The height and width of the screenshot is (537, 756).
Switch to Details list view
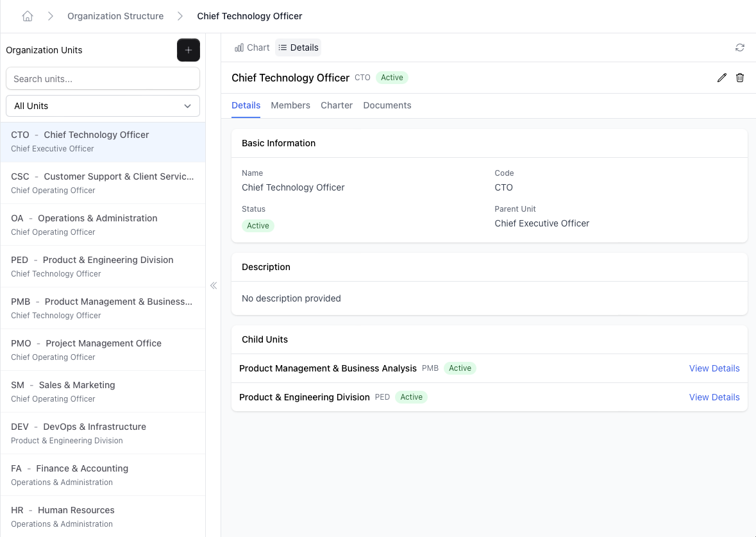tap(298, 47)
